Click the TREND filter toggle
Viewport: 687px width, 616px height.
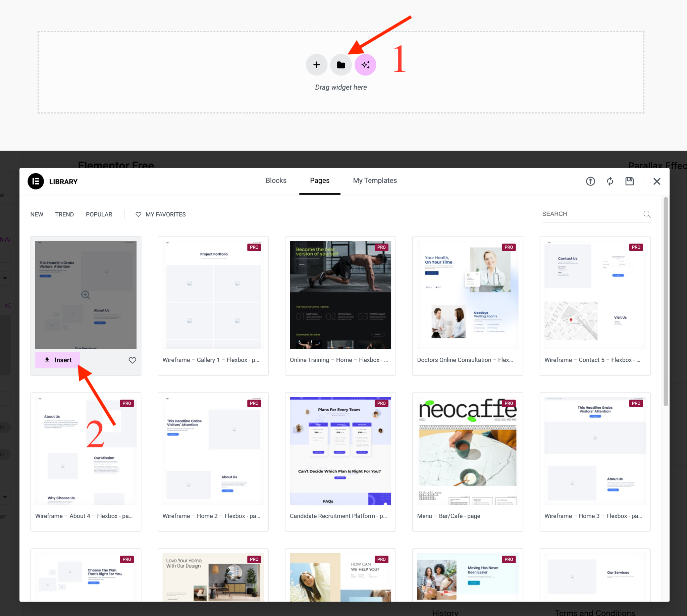coord(64,213)
